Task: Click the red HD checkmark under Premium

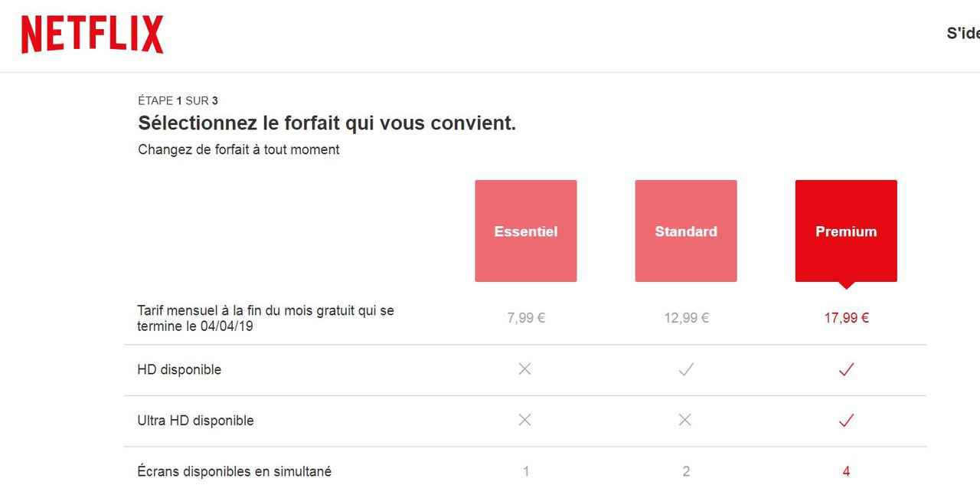Action: [x=846, y=369]
